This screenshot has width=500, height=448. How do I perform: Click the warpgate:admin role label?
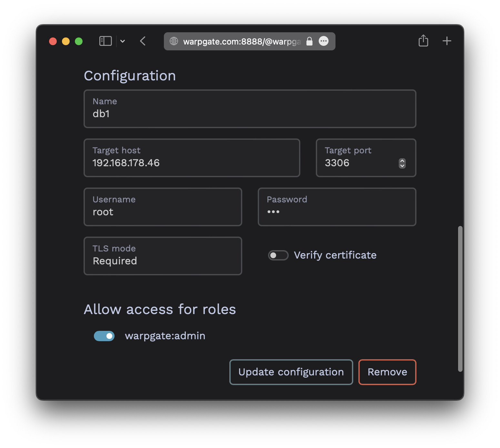[165, 336]
